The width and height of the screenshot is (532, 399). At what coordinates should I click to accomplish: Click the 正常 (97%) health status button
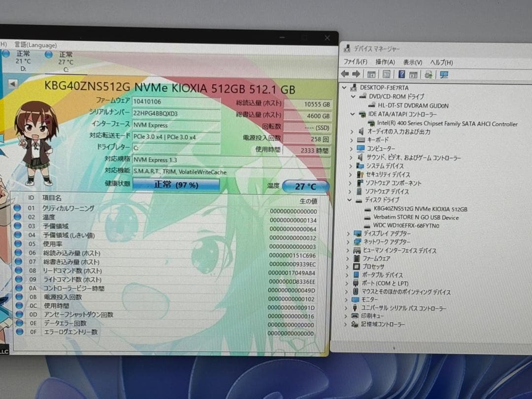176,185
